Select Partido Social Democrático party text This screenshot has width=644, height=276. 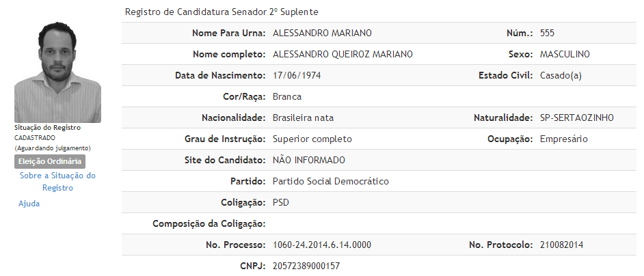pyautogui.click(x=331, y=181)
